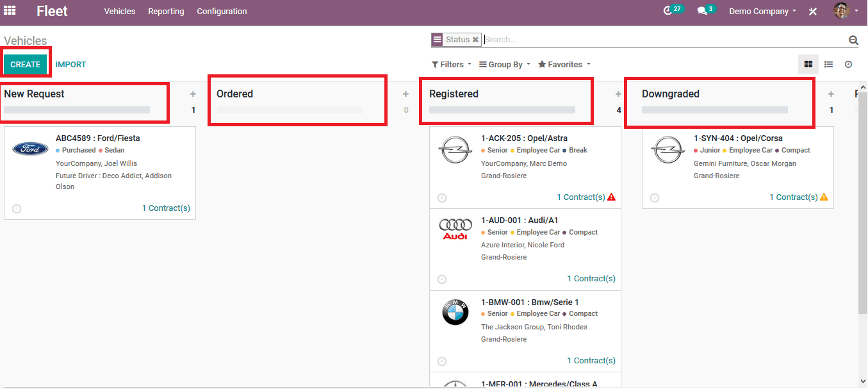Open the Group By dropdown
This screenshot has width=868, height=389.
coord(505,65)
